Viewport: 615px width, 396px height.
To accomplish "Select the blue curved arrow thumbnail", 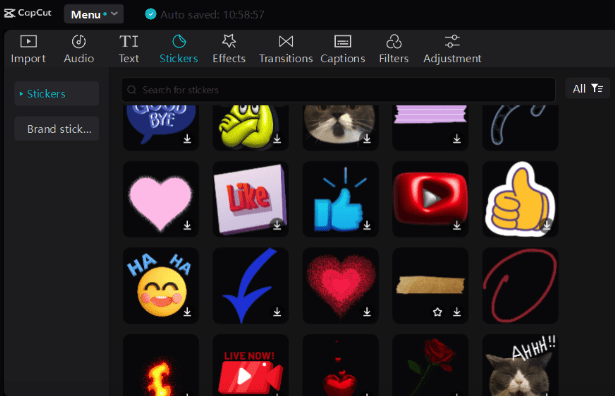I will [251, 286].
